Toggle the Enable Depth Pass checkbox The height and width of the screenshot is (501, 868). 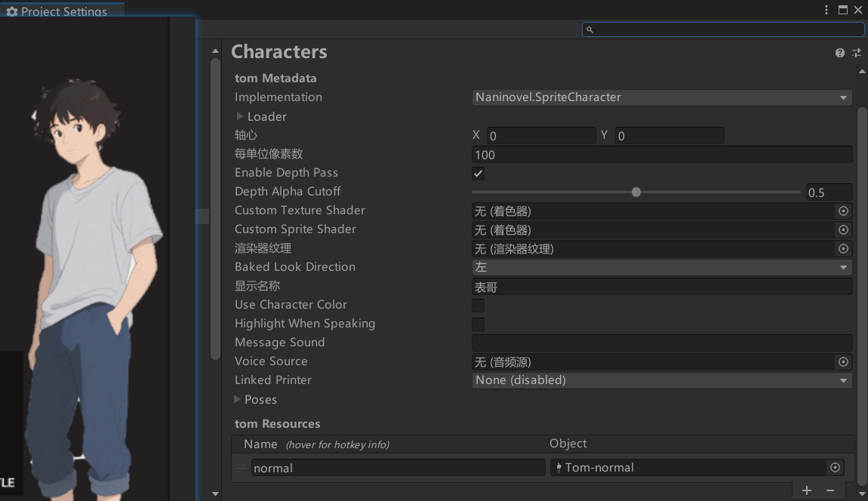tap(478, 174)
